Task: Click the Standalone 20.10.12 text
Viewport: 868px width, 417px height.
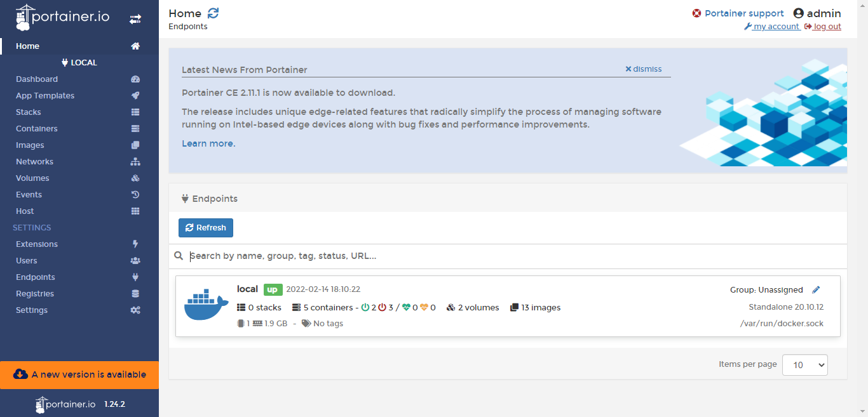Action: pyautogui.click(x=786, y=307)
